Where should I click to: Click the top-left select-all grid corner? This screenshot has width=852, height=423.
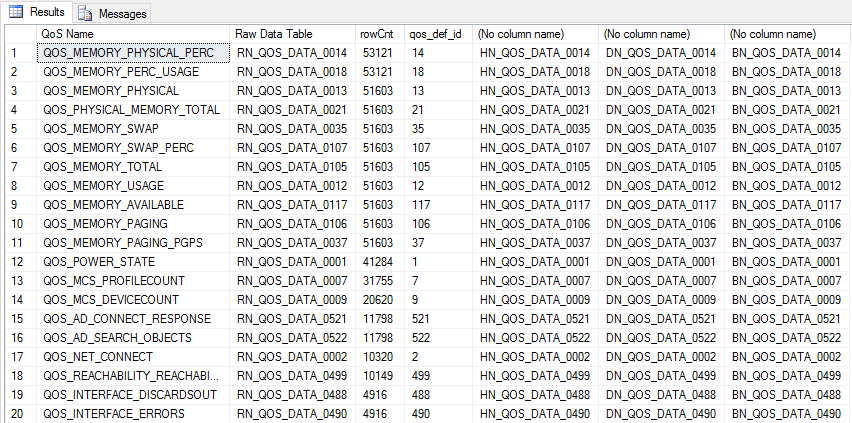point(17,33)
